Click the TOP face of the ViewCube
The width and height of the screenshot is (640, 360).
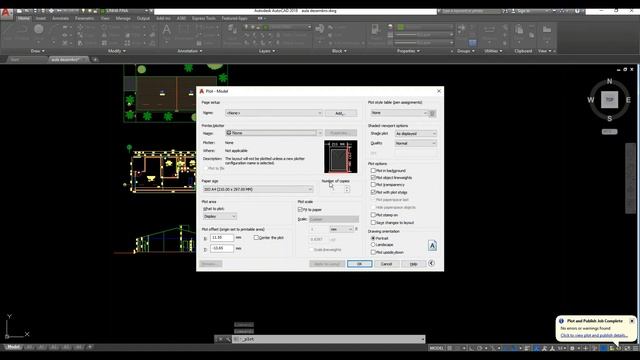click(609, 100)
